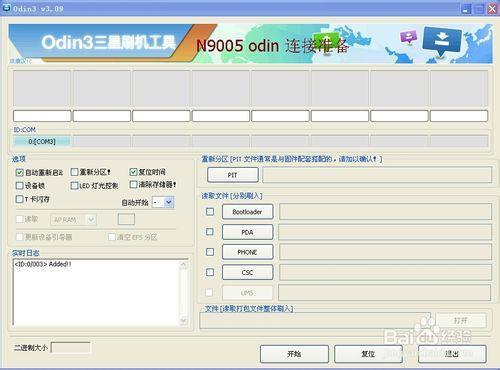The image size is (500, 370).
Task: Click the Odin3 app icon in title bar
Action: 6,8
